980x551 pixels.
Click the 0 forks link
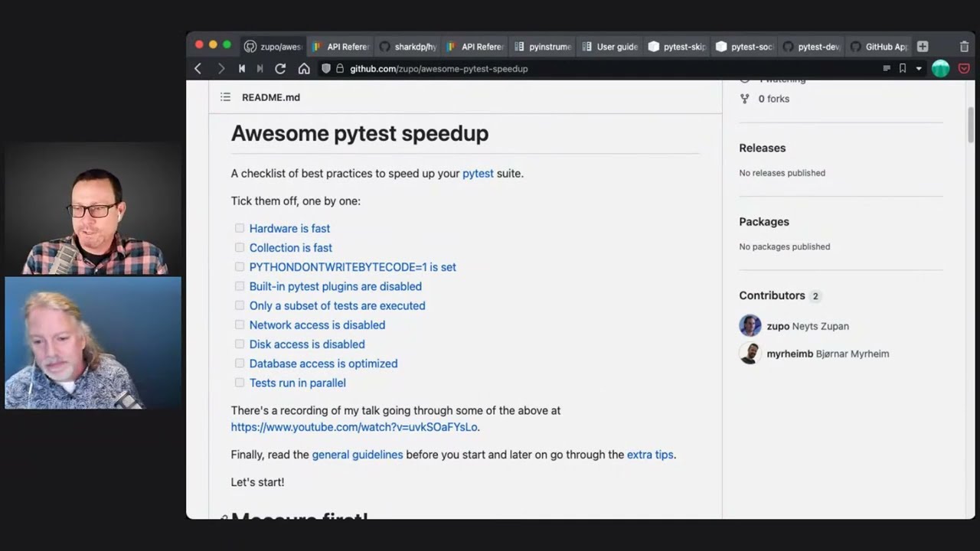[773, 99]
